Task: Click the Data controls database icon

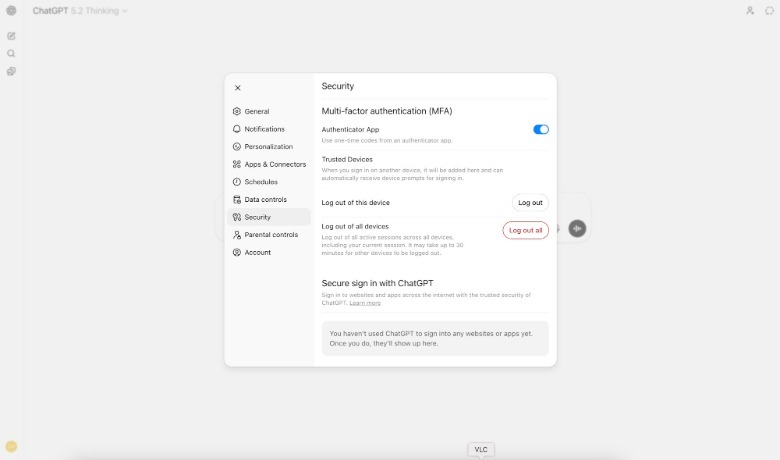Action: (237, 199)
